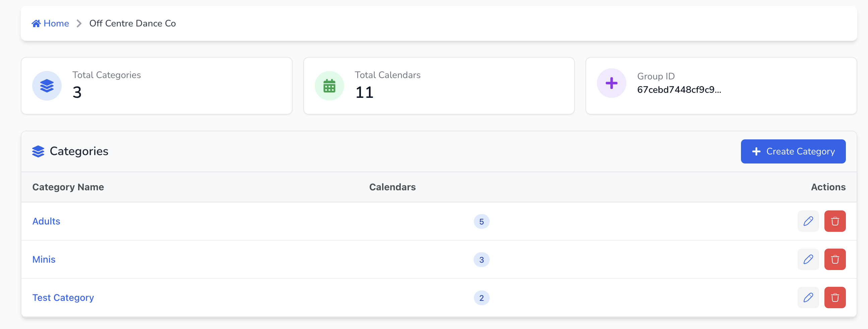The image size is (868, 329).
Task: Edit the Minis category
Action: click(x=808, y=259)
